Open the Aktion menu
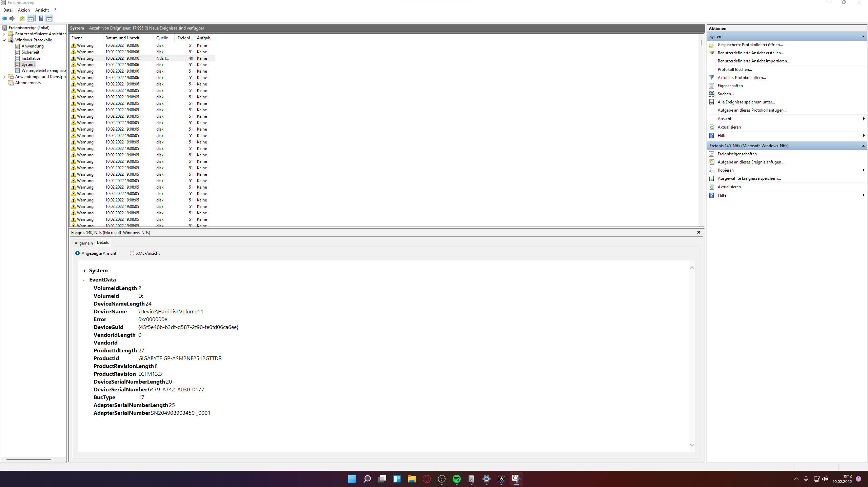 coord(24,10)
